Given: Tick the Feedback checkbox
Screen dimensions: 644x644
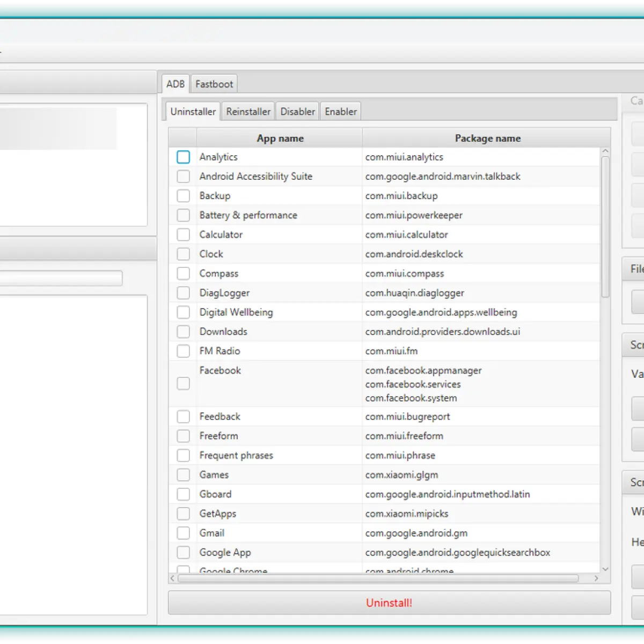Looking at the screenshot, I should click(x=183, y=416).
